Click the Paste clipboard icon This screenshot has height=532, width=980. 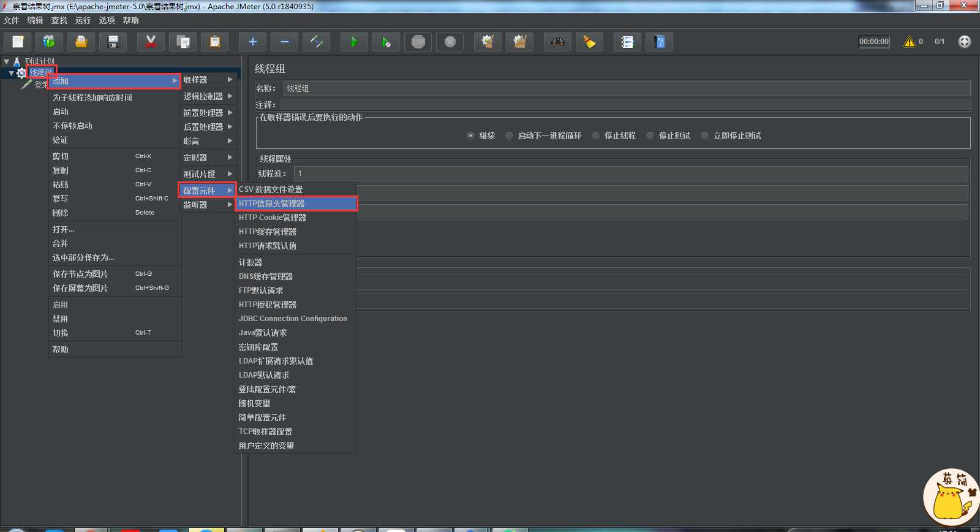click(x=214, y=42)
